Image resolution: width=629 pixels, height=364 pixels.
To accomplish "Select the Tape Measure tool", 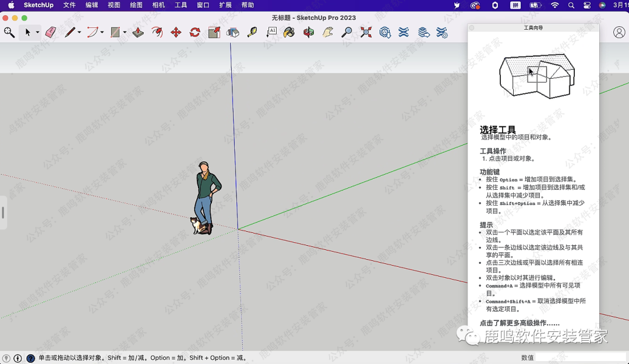I will click(x=252, y=33).
